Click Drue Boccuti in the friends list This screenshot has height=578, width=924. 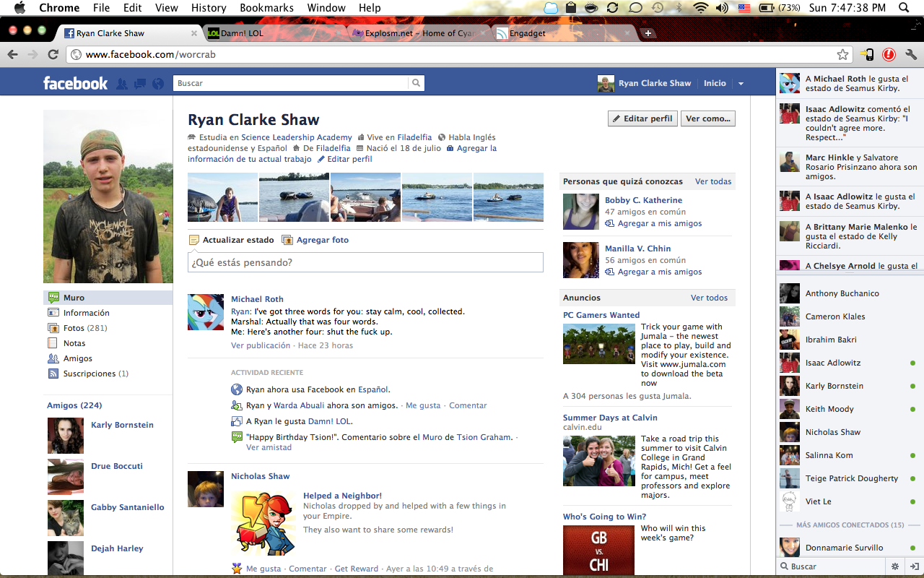(x=117, y=466)
